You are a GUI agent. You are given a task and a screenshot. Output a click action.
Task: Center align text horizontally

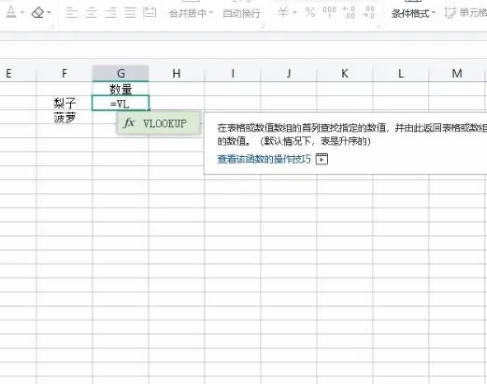91,13
